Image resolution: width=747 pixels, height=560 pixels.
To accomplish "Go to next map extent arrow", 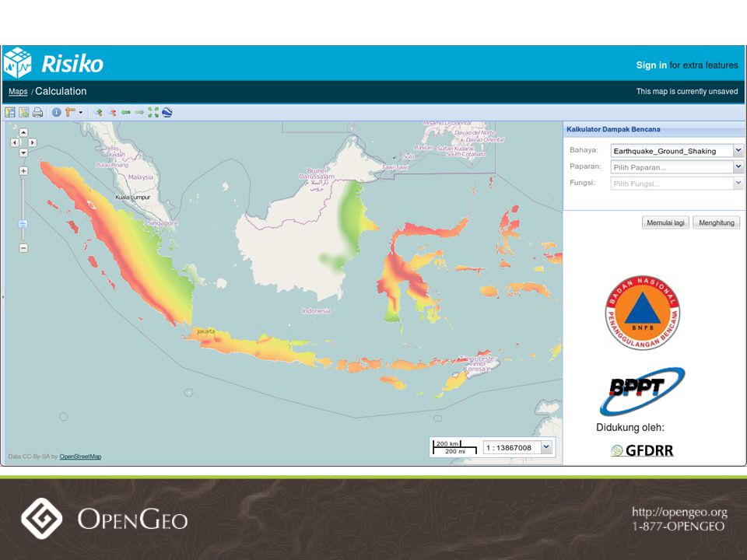I will [x=139, y=113].
